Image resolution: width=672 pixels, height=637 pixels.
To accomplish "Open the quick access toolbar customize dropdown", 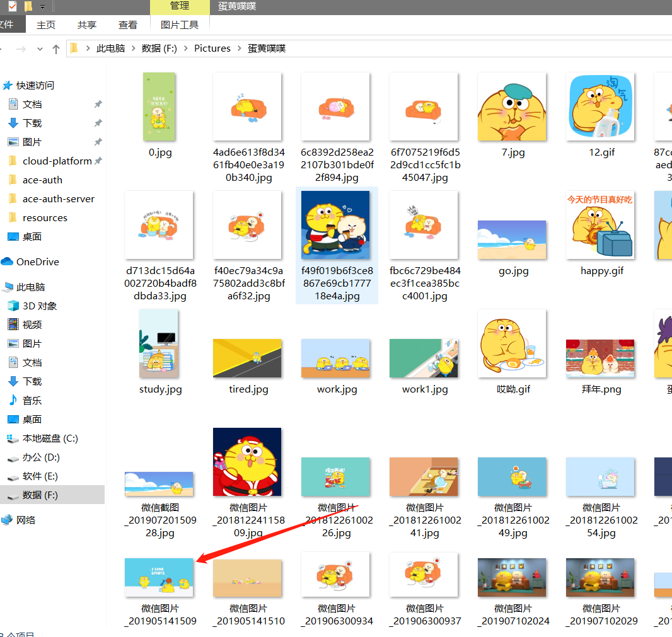I will click(x=42, y=6).
